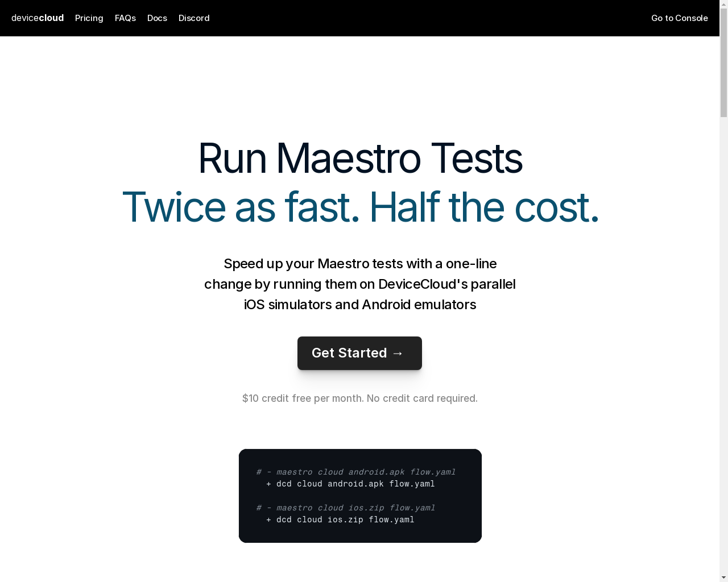The height and width of the screenshot is (582, 728).
Task: Go to Pricing in navigation bar
Action: pos(89,18)
